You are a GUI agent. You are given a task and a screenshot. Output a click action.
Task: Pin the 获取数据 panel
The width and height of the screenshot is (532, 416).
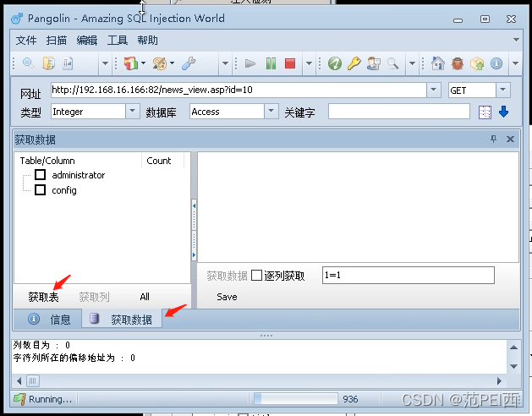(x=493, y=139)
